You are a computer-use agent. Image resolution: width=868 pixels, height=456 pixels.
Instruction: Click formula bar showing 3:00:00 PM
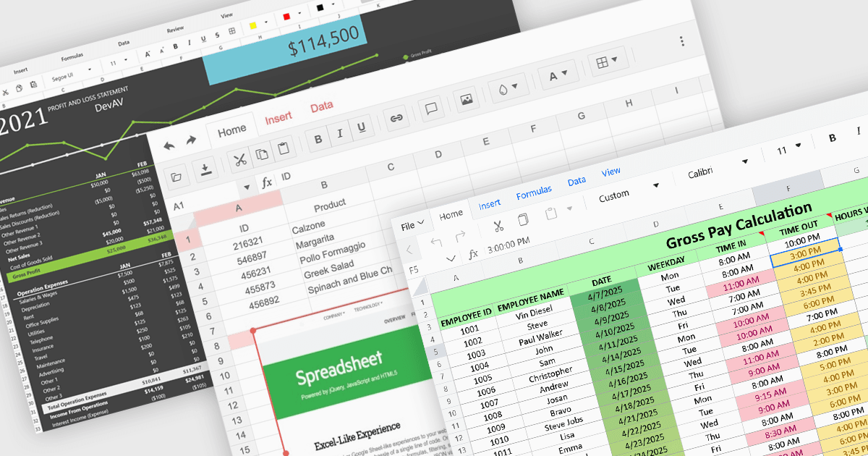(x=509, y=245)
